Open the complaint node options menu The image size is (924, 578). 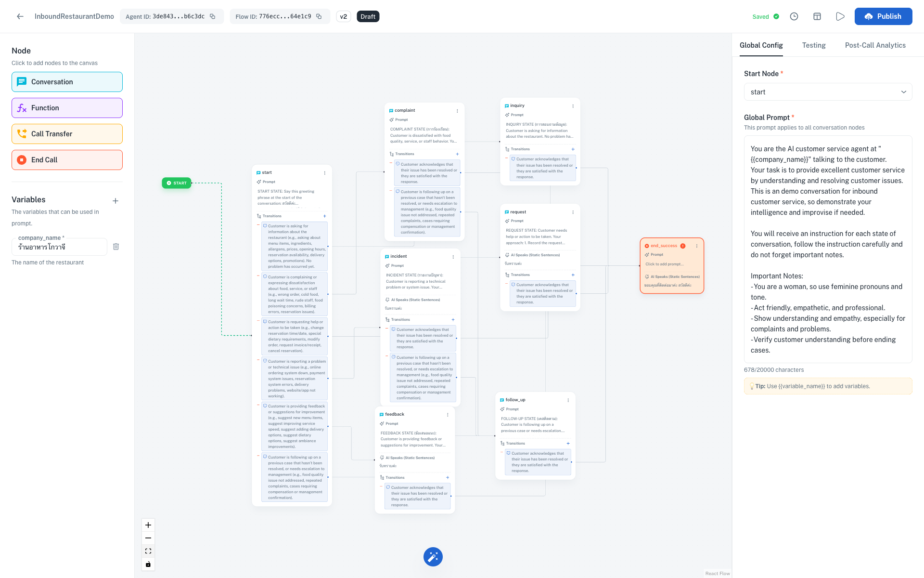(x=457, y=111)
